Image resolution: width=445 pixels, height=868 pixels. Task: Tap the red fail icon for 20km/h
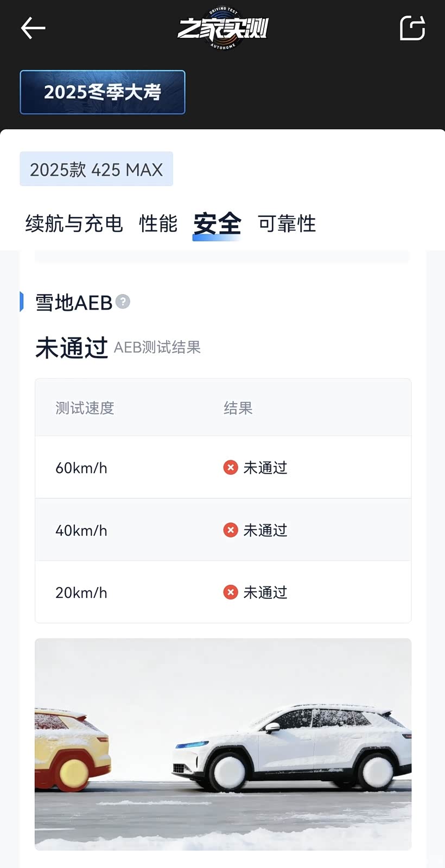(x=231, y=592)
